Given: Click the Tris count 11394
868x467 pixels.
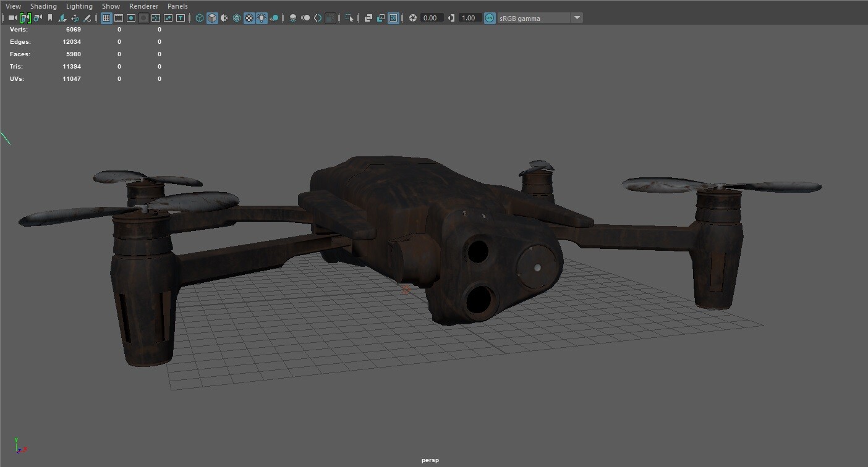Looking at the screenshot, I should pos(72,66).
